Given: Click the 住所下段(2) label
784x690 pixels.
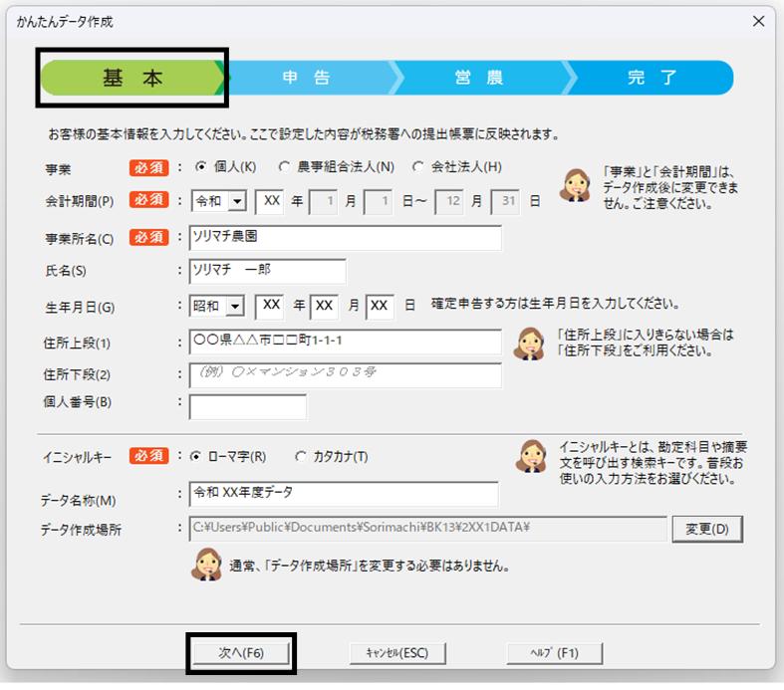Looking at the screenshot, I should tap(77, 374).
